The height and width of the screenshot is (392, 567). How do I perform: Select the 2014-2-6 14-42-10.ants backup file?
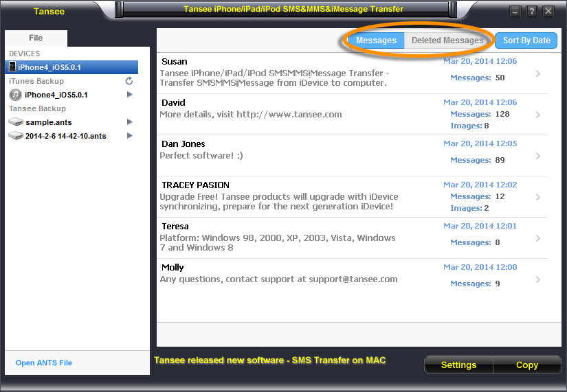pyautogui.click(x=65, y=136)
